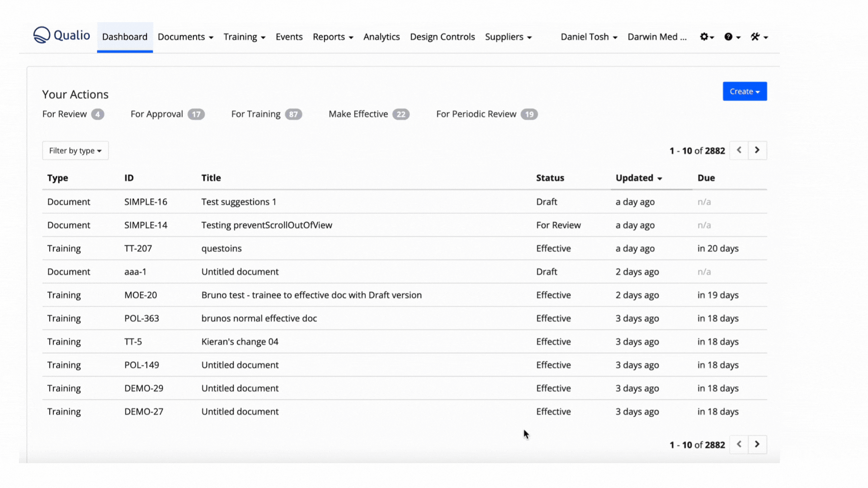Go to previous page using top arrow
The height and width of the screenshot is (488, 868).
739,150
